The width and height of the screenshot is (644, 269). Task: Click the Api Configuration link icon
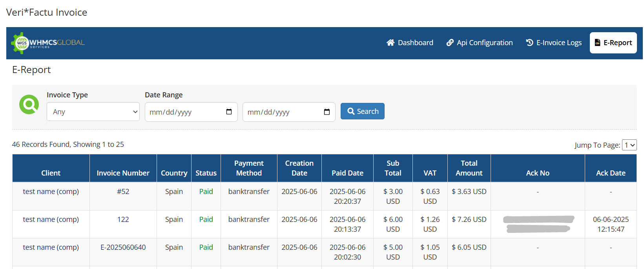[x=450, y=43]
